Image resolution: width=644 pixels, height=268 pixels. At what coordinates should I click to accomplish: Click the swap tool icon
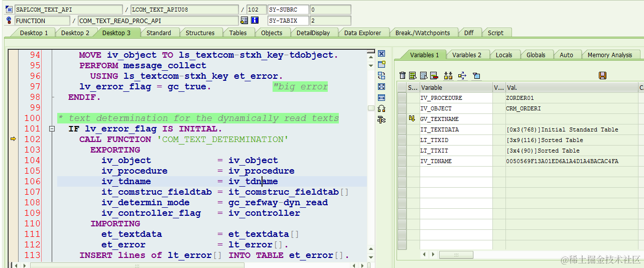[x=381, y=75]
